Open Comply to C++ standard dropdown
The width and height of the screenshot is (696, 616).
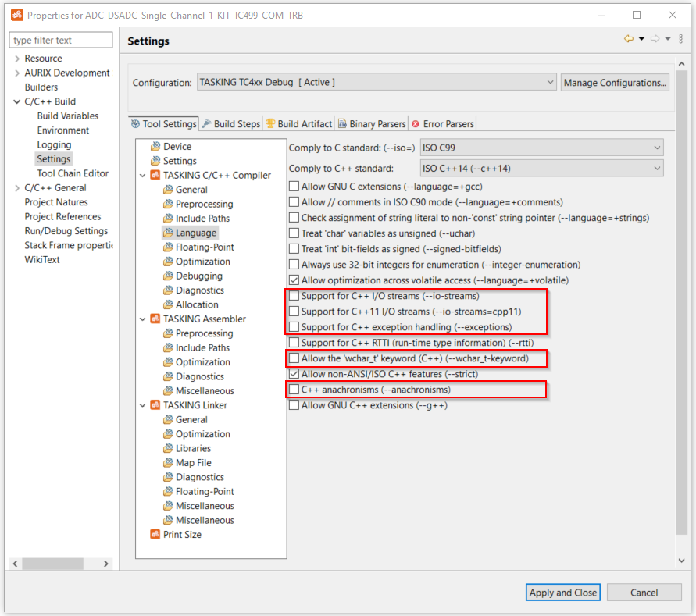(x=541, y=168)
